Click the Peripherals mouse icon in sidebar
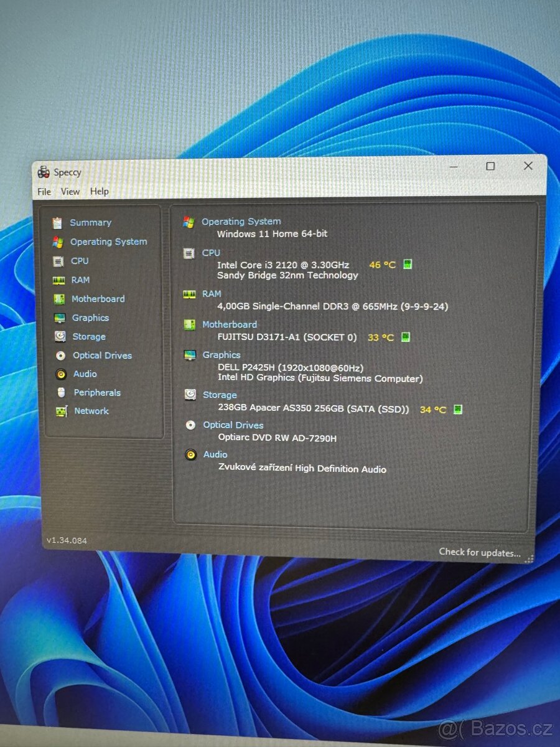Image resolution: width=560 pixels, height=747 pixels. pos(61,393)
